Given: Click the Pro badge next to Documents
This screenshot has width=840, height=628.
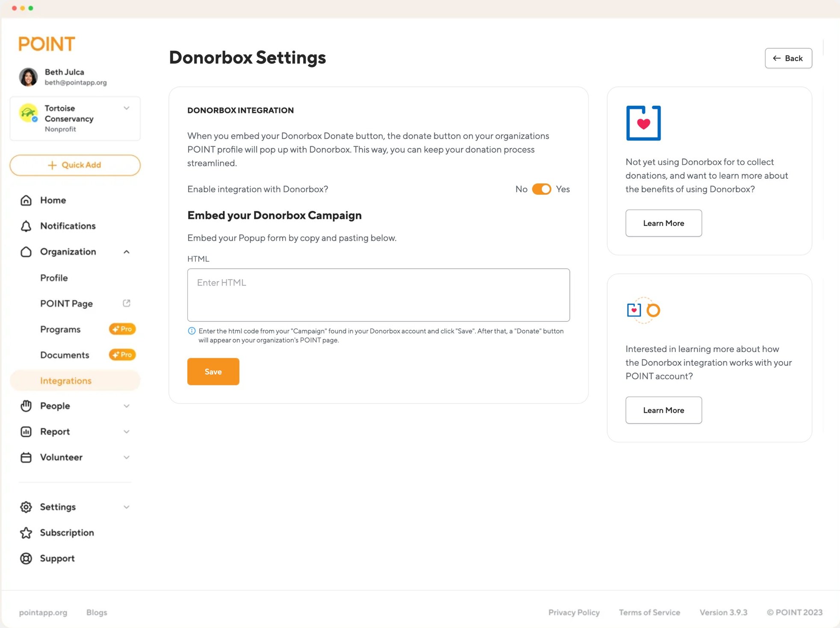Looking at the screenshot, I should [x=122, y=354].
